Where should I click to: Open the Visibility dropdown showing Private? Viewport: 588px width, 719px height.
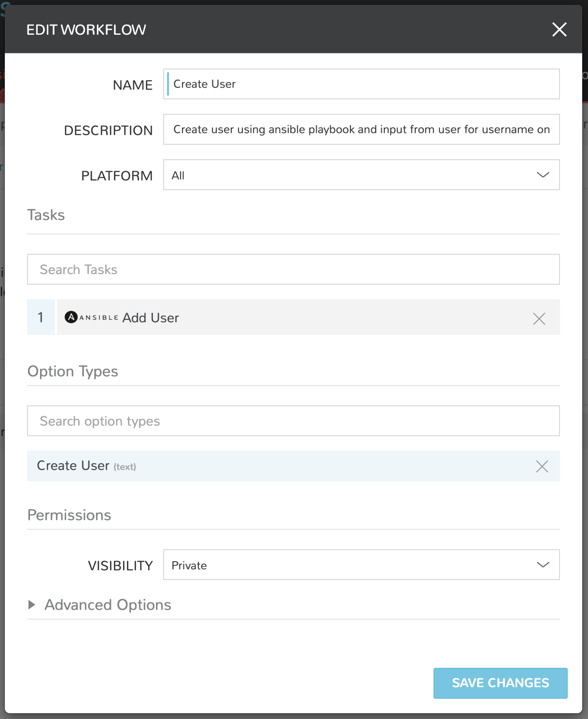pos(361,565)
